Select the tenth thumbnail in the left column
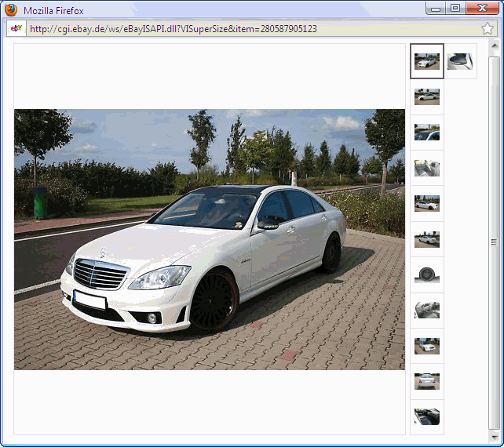The image size is (504, 447). tap(427, 381)
